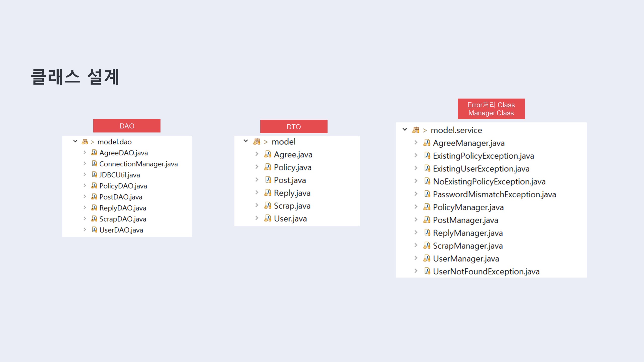Click the JDBCUtil.java file icon
The image size is (644, 362).
pyautogui.click(x=94, y=175)
